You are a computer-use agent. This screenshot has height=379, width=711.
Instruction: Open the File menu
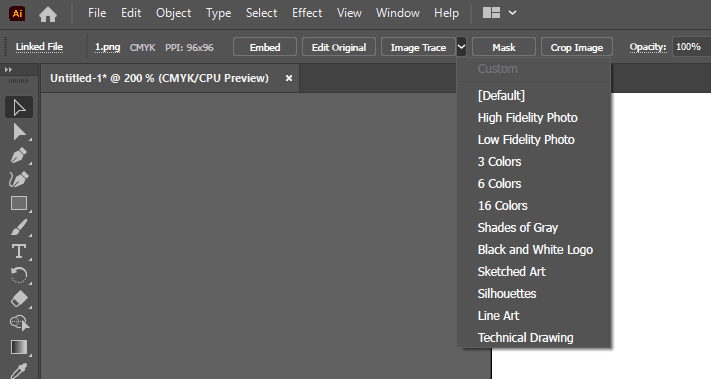[97, 13]
